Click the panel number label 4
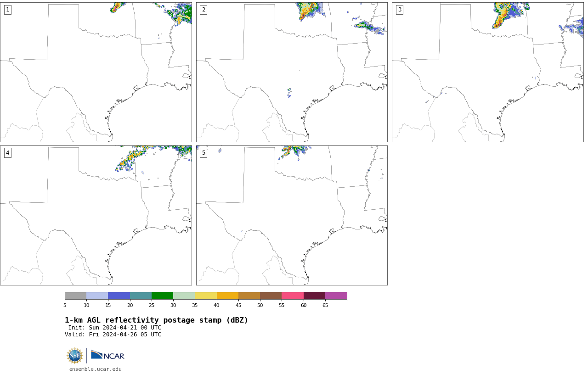This screenshot has height=374, width=588. click(x=7, y=153)
